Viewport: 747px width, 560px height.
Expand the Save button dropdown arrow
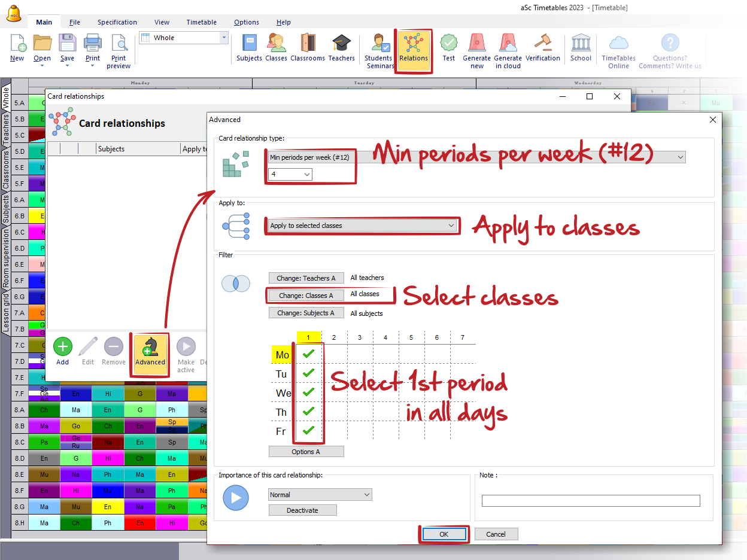pyautogui.click(x=67, y=65)
